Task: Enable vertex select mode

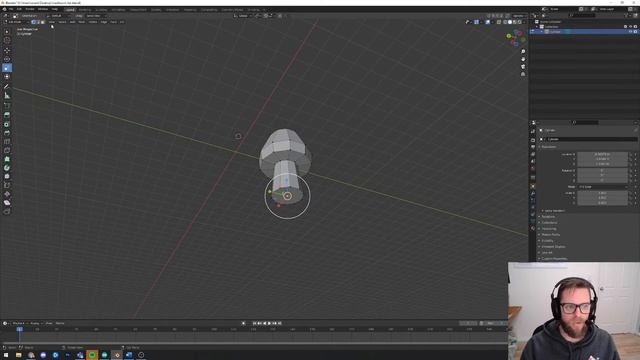Action: point(33,22)
